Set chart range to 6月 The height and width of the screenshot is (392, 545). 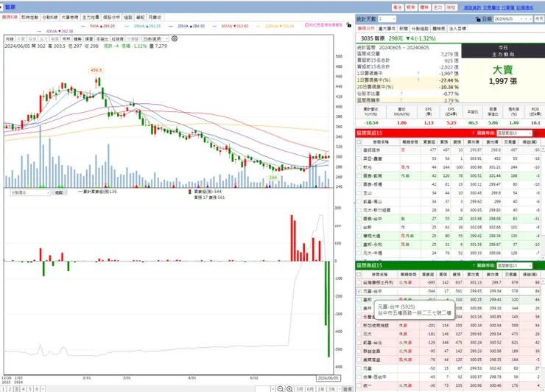pos(310,389)
